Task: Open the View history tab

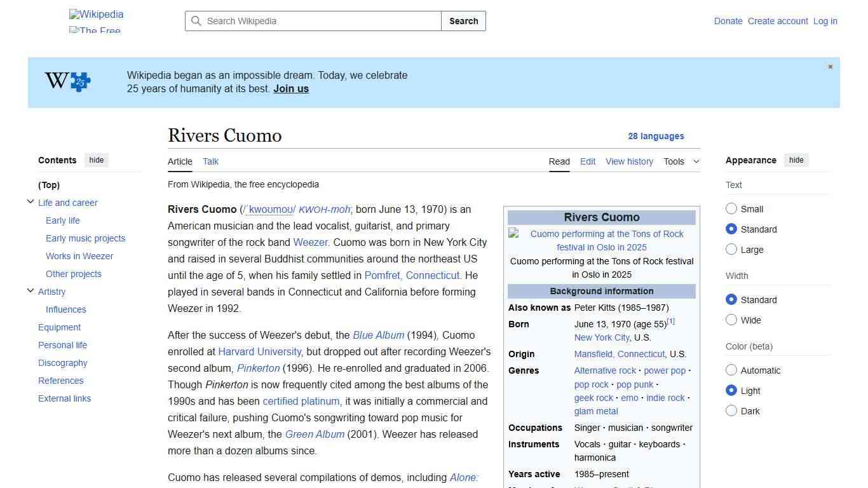Action: [x=629, y=161]
